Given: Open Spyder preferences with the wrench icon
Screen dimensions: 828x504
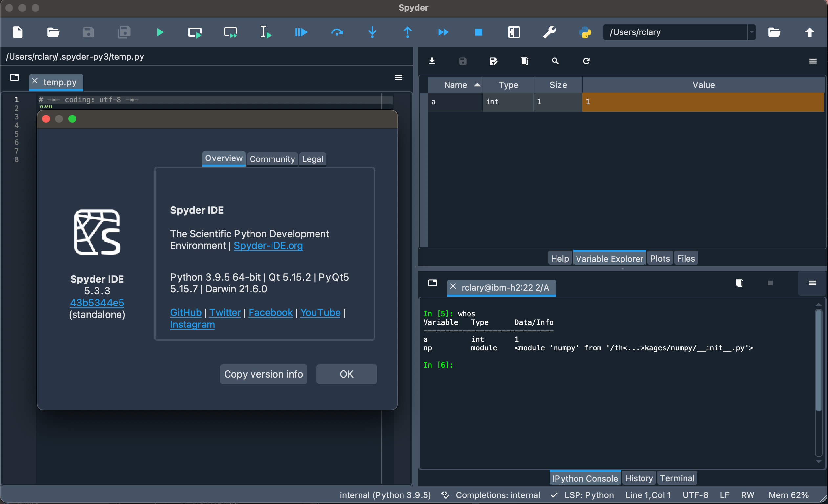Looking at the screenshot, I should click(x=549, y=32).
